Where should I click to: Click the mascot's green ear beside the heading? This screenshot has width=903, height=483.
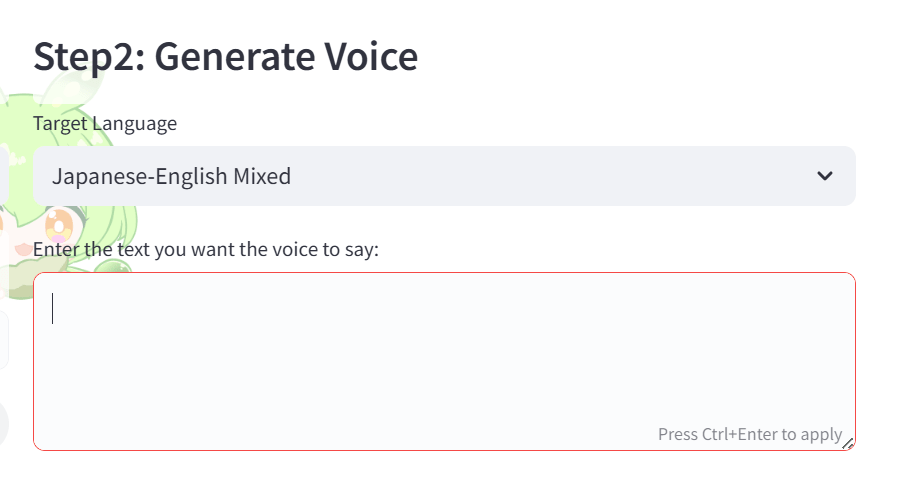tap(14, 112)
